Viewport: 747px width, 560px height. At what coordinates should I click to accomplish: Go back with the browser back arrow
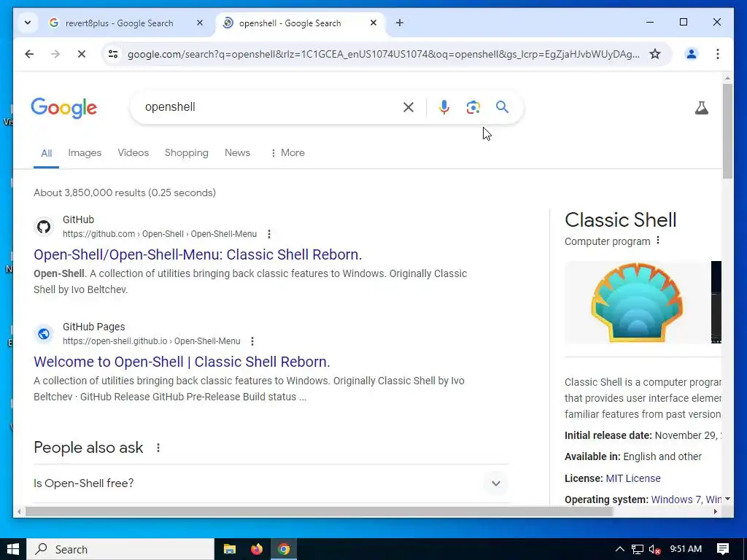[x=29, y=54]
